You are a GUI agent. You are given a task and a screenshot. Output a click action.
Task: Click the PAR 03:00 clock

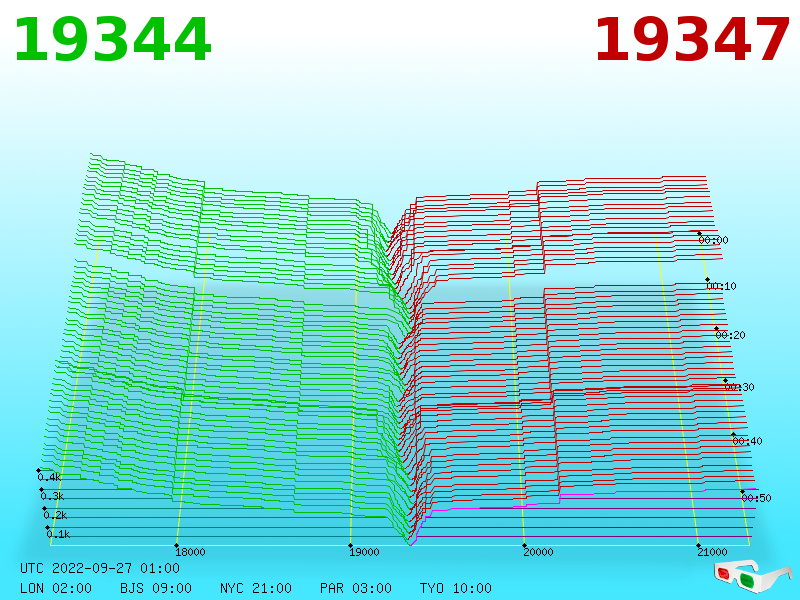[x=356, y=588]
